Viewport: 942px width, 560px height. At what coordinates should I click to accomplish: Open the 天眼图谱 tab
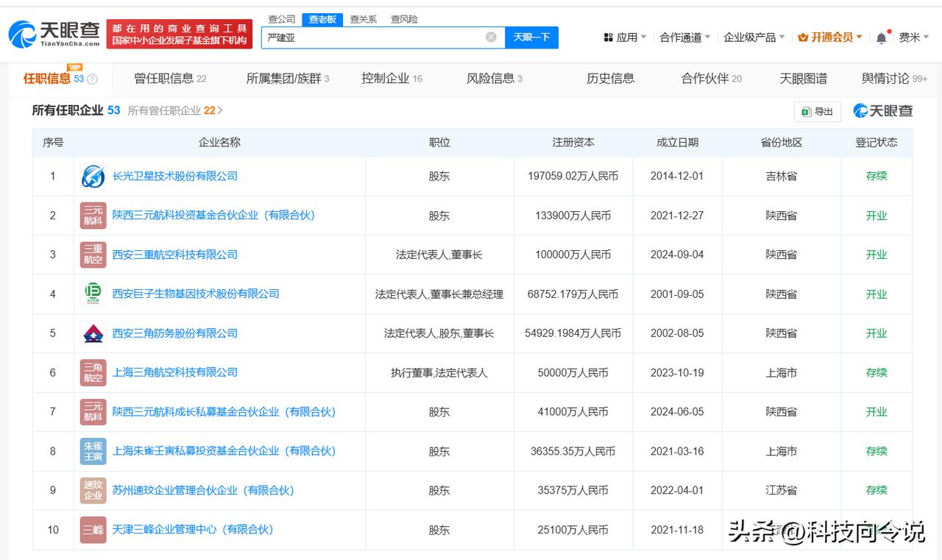tap(803, 79)
